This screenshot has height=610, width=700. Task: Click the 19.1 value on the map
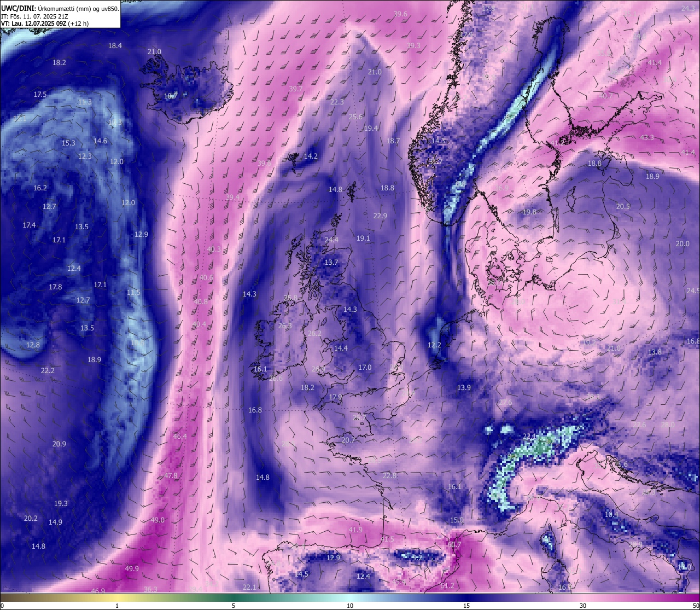[x=363, y=239]
